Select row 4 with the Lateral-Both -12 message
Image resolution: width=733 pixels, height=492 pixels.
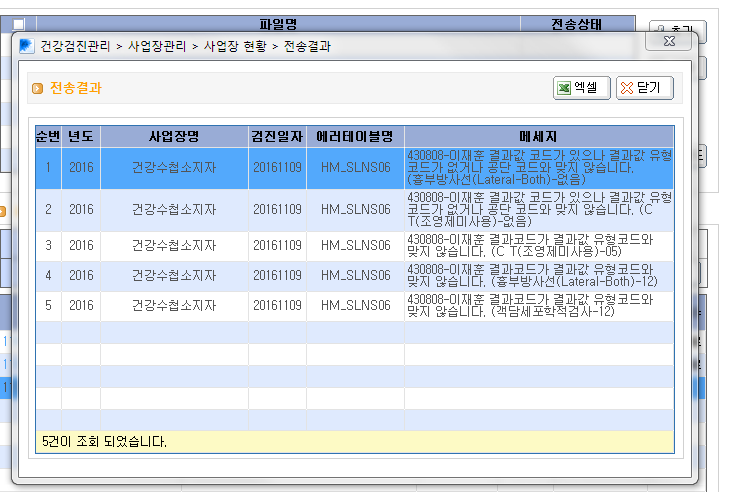click(x=355, y=276)
